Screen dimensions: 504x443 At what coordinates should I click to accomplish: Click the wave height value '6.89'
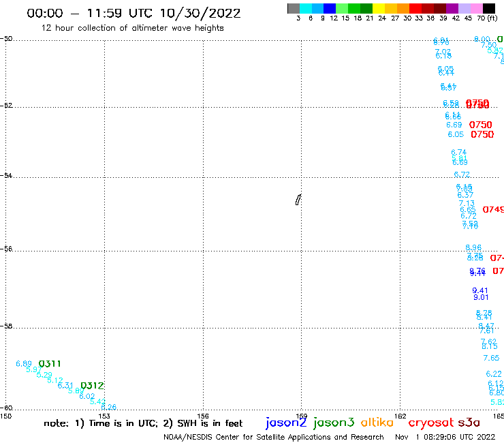pos(24,364)
